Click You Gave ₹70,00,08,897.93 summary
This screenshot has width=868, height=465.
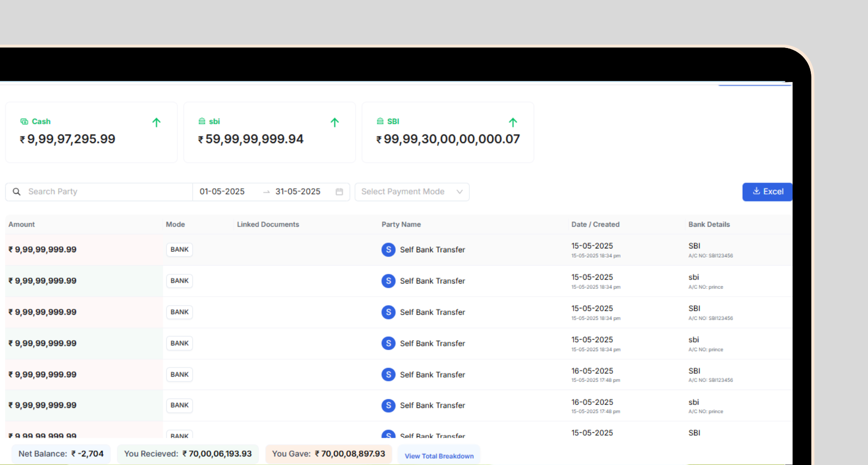tap(329, 454)
